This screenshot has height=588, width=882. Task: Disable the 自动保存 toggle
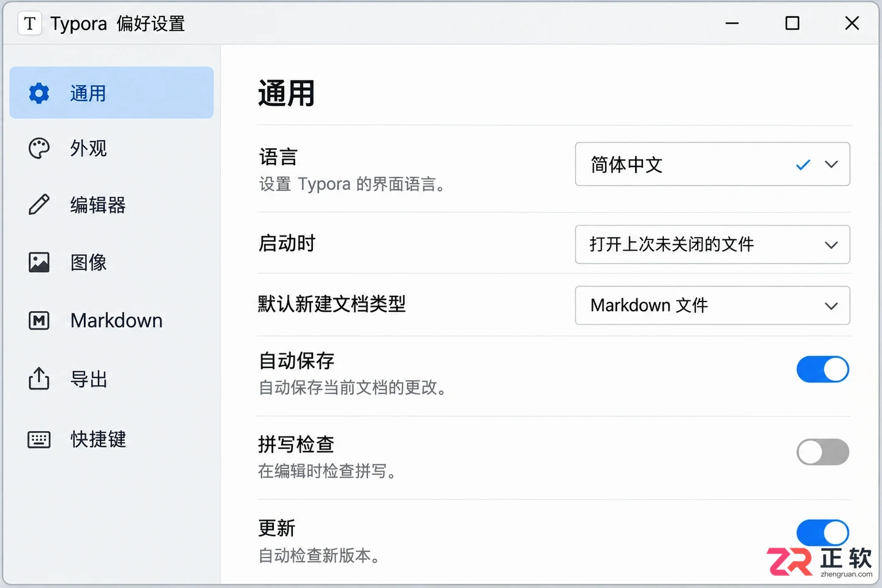click(823, 369)
